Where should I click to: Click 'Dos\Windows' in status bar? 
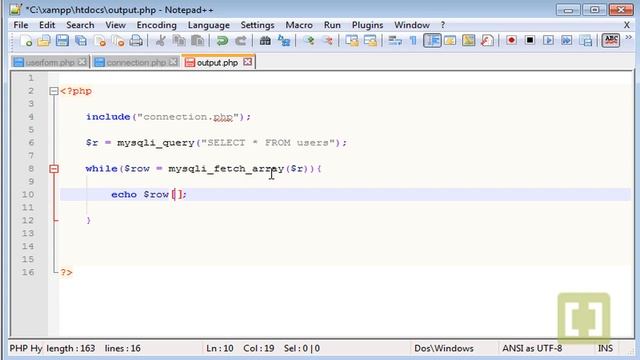[444, 348]
